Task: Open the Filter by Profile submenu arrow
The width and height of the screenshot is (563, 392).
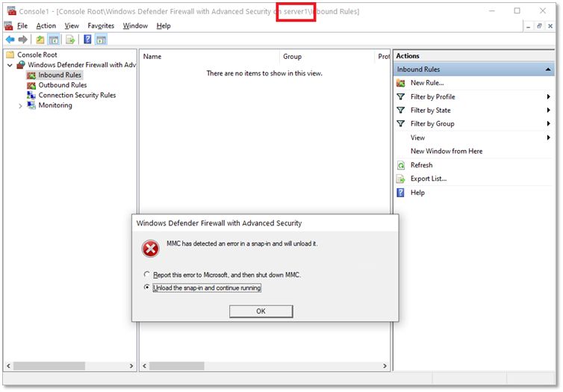Action: (548, 96)
